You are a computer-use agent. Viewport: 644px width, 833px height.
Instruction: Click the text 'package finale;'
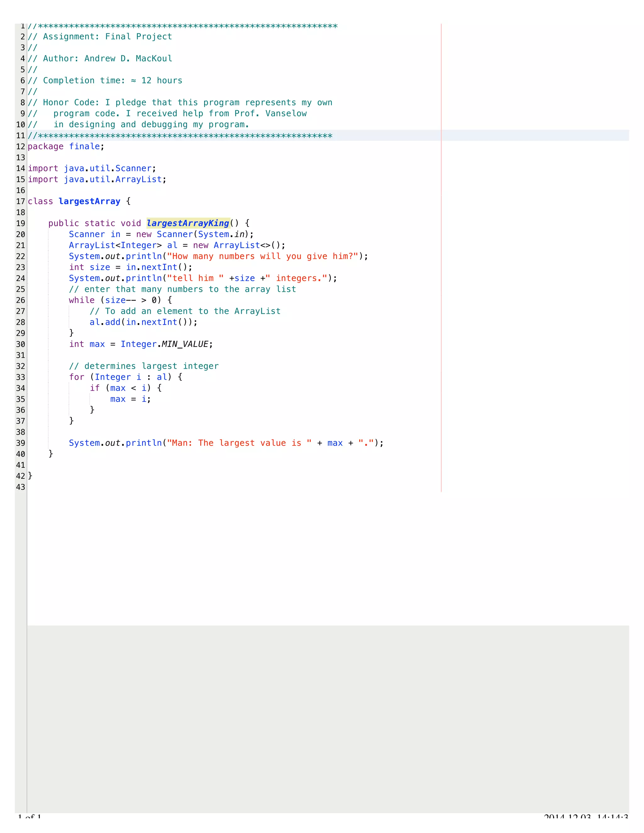pyautogui.click(x=66, y=146)
